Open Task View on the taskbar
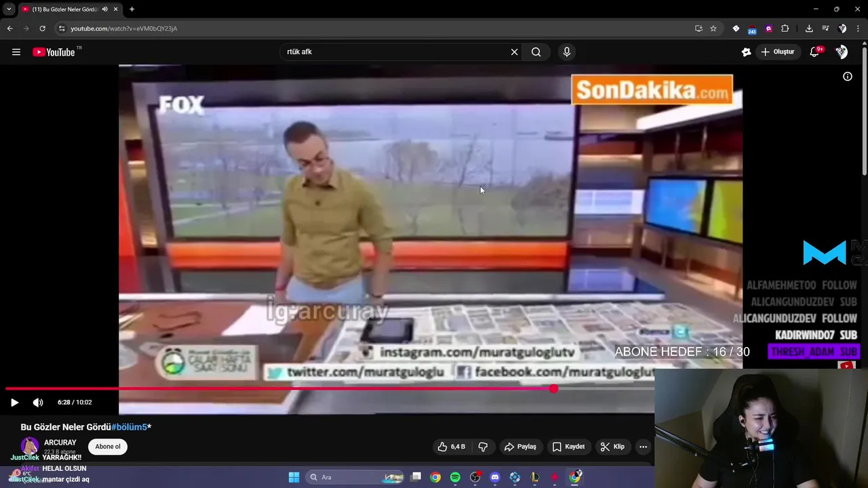The image size is (868, 488). tap(416, 477)
